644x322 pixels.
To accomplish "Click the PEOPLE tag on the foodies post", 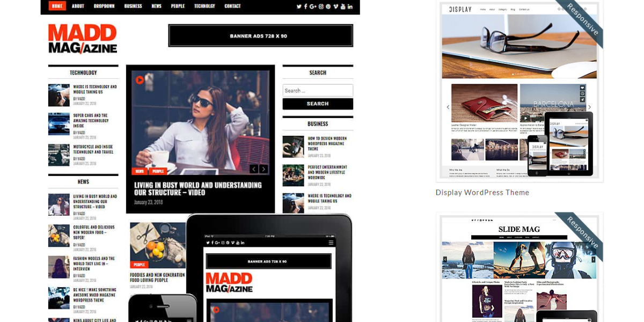I will (140, 265).
